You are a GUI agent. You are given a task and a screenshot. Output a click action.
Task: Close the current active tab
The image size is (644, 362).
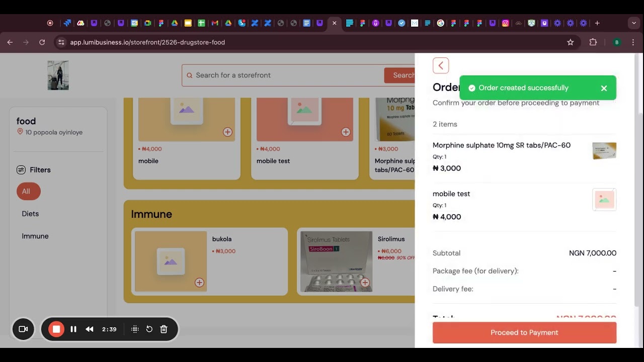[x=334, y=23]
